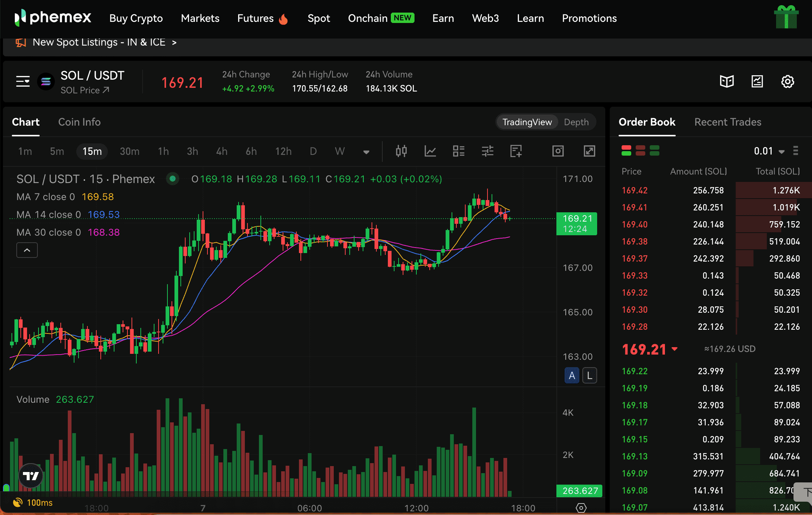
Task: Open the tutorial guide book icon
Action: click(727, 82)
